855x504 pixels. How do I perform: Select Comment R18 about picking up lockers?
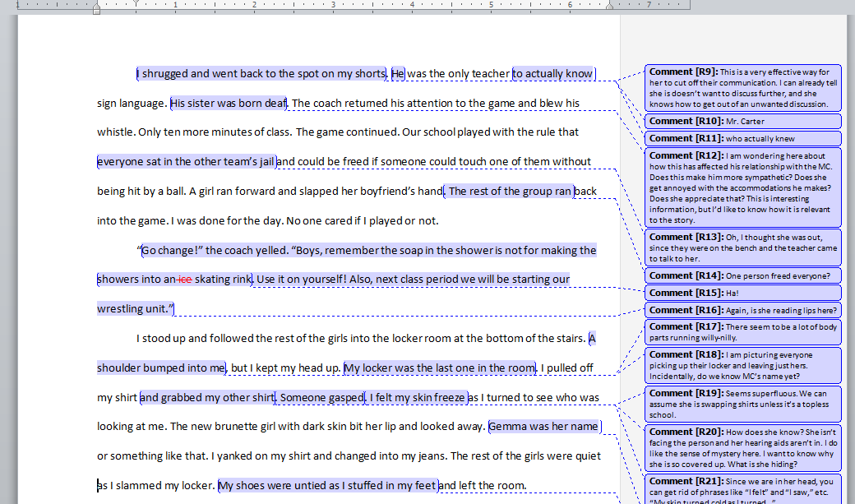click(x=742, y=365)
